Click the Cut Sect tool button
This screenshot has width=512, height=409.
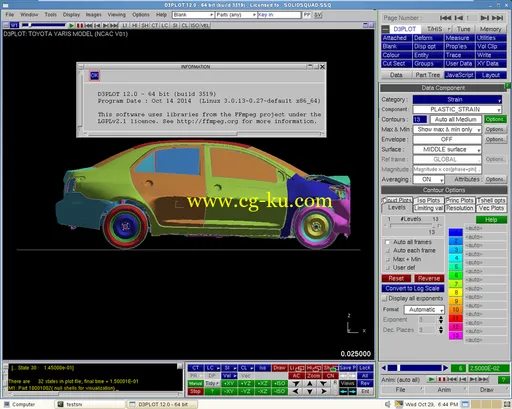[x=396, y=63]
